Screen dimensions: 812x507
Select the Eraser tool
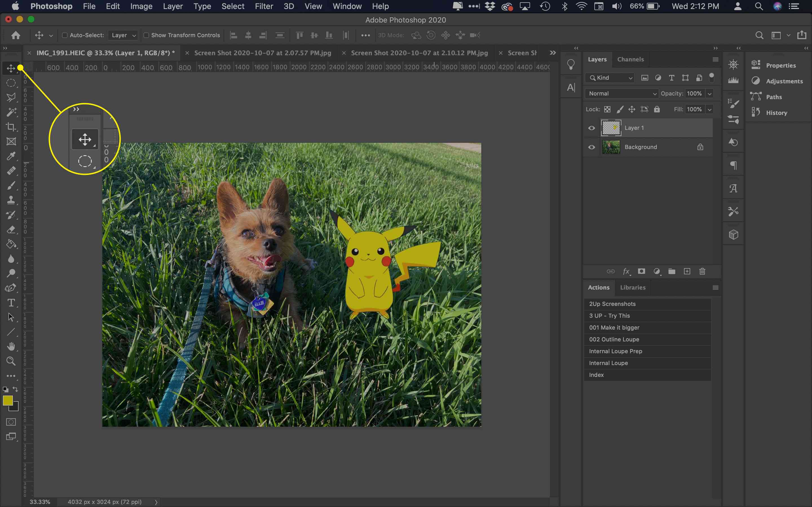[11, 230]
